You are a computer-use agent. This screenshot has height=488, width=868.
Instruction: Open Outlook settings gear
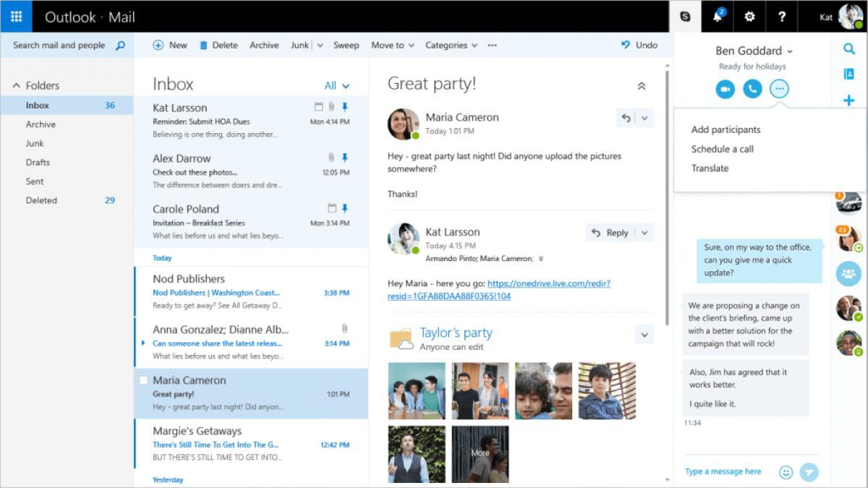[749, 17]
